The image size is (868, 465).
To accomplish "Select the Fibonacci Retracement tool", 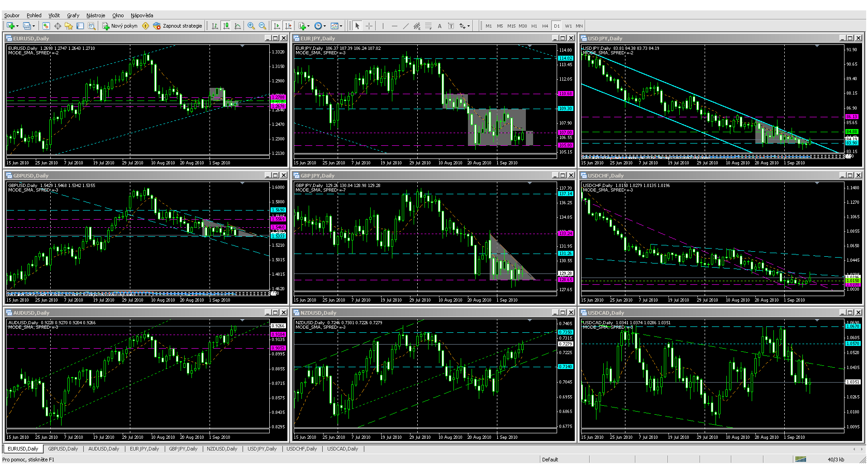I will coord(428,26).
